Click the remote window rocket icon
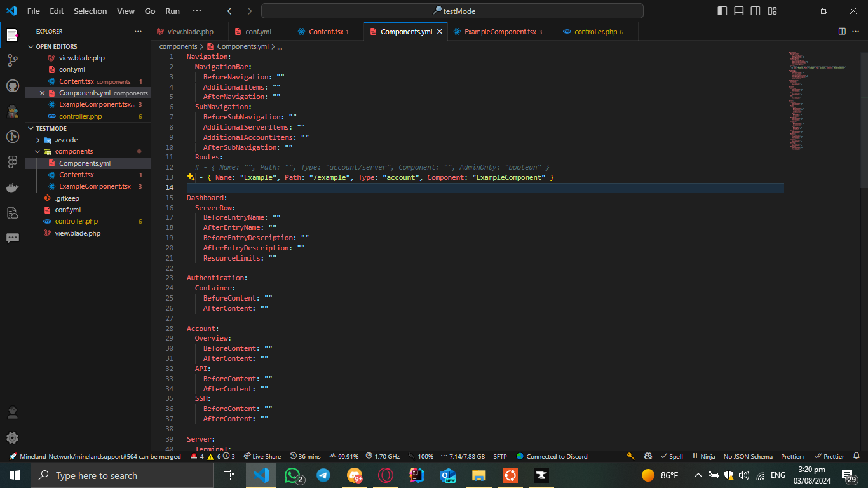 [x=13, y=456]
